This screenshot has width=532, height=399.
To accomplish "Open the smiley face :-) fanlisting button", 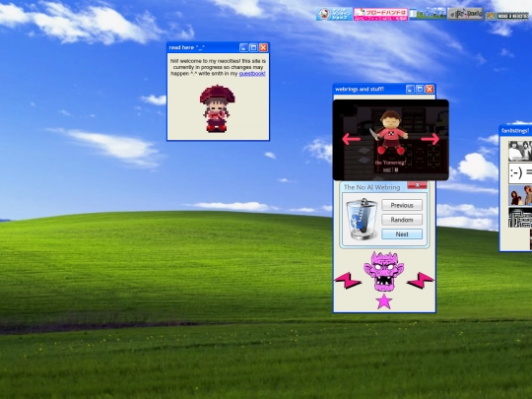I will [520, 173].
